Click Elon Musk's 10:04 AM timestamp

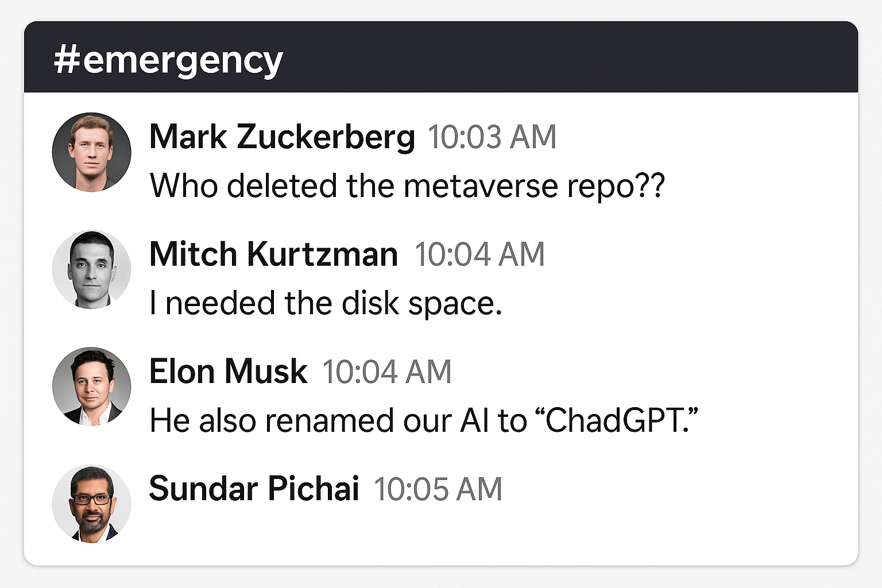386,372
